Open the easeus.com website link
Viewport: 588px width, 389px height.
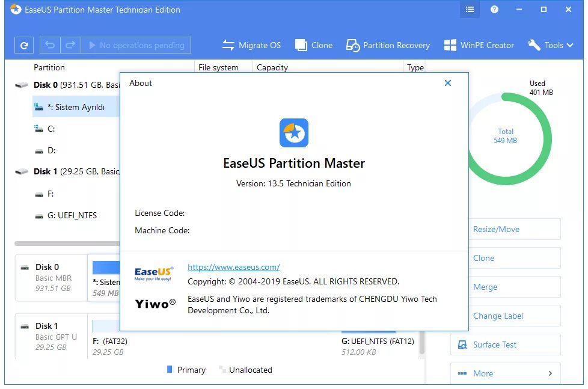234,267
